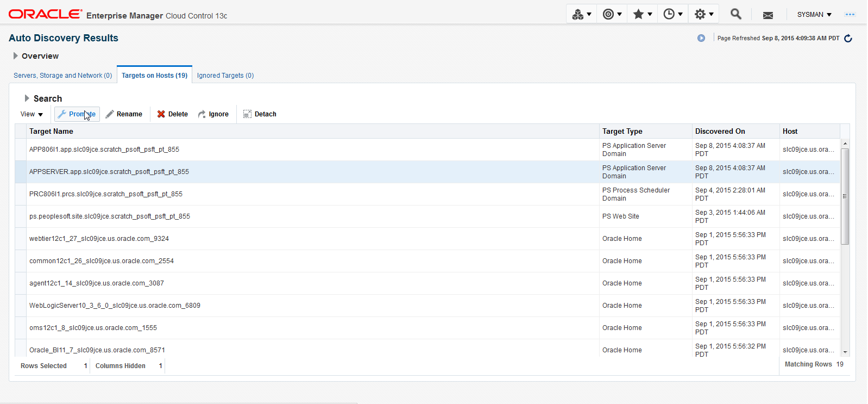Open the View dropdown menu
The height and width of the screenshot is (404, 868).
point(32,114)
